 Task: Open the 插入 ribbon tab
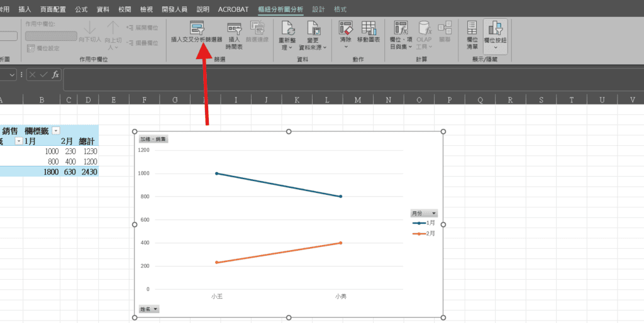point(25,9)
